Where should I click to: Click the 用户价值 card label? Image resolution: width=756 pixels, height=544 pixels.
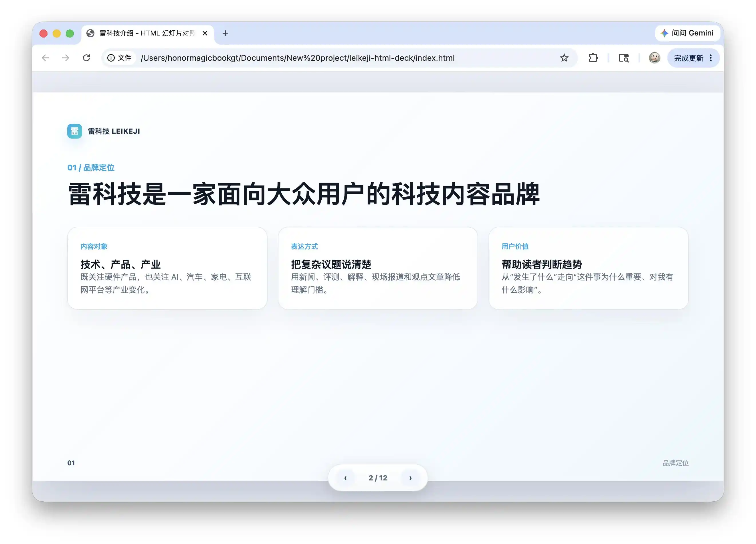515,247
